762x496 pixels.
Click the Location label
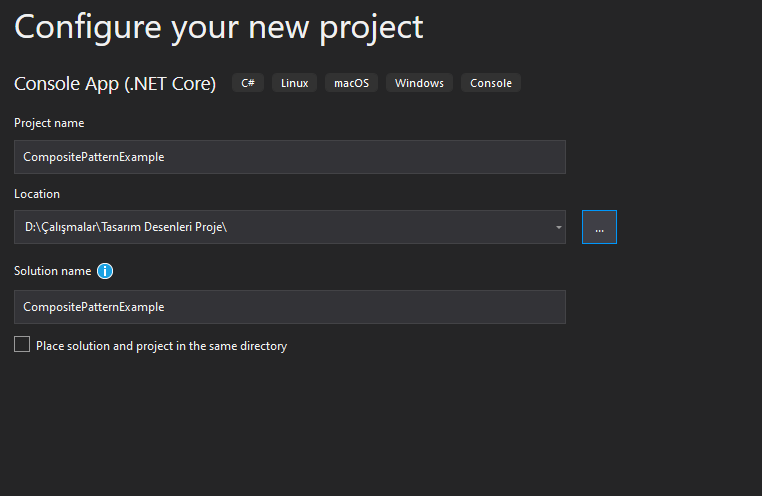click(37, 194)
